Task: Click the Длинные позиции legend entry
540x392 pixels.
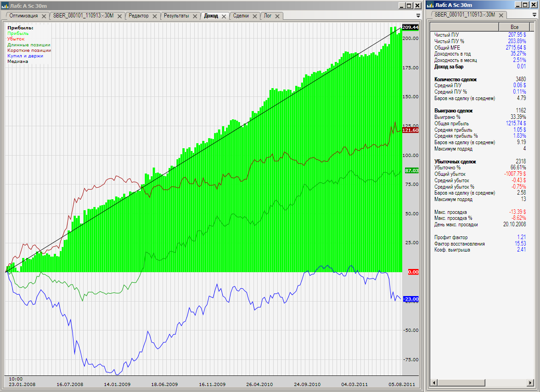Action: click(x=29, y=45)
